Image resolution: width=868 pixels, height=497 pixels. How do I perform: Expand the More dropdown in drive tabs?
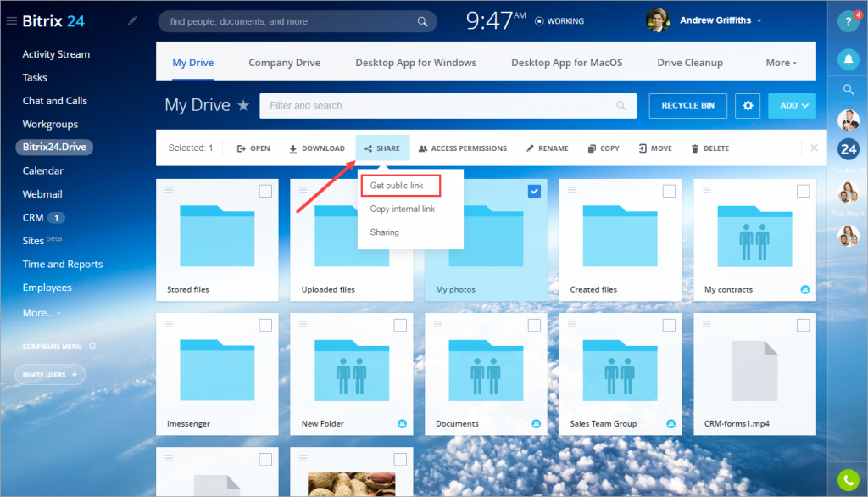click(781, 63)
